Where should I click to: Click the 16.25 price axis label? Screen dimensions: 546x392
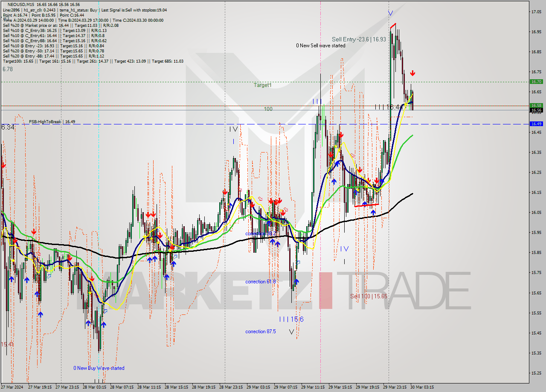(x=536, y=173)
